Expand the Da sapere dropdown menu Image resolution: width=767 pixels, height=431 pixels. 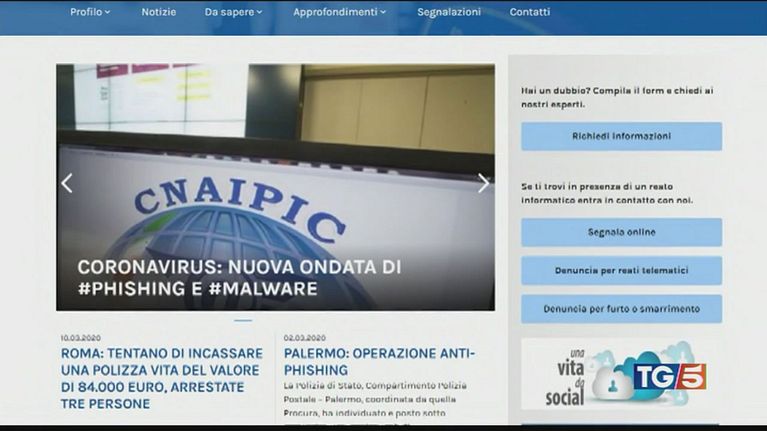[x=233, y=12]
